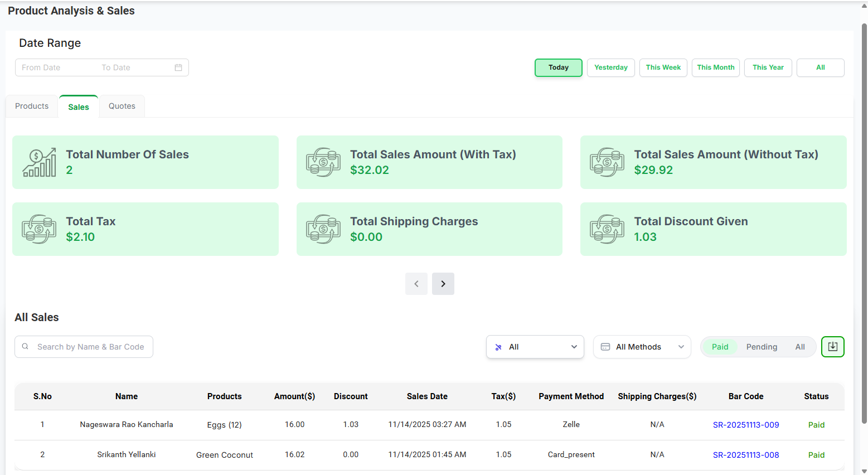Click the filter icon beside All dropdown
This screenshot has height=475, width=868.
498,347
